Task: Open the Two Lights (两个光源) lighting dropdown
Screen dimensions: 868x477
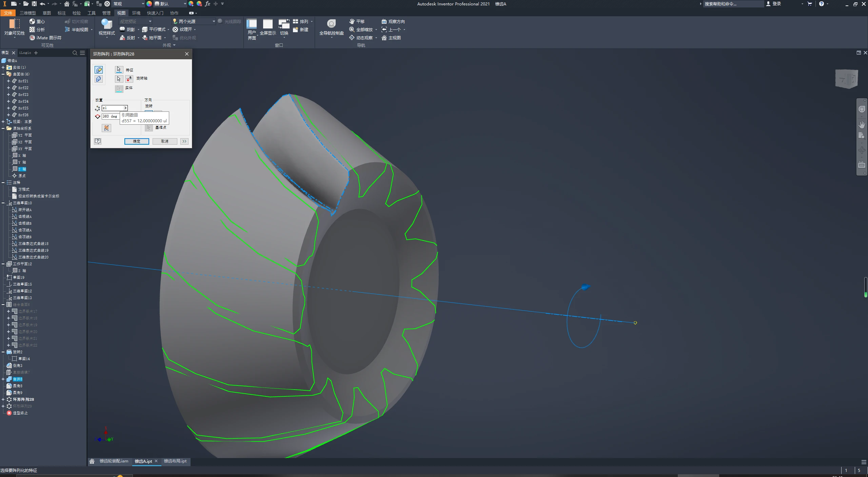Action: pos(194,21)
